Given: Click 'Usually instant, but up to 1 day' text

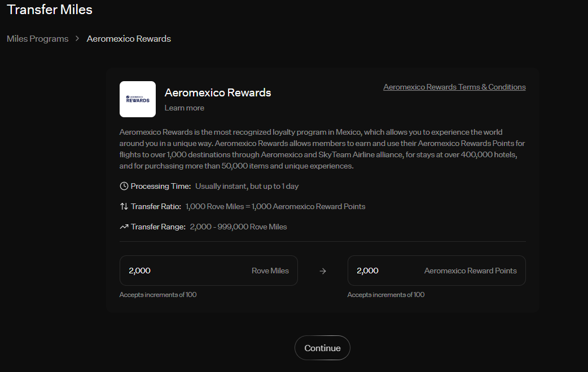Looking at the screenshot, I should coord(247,186).
